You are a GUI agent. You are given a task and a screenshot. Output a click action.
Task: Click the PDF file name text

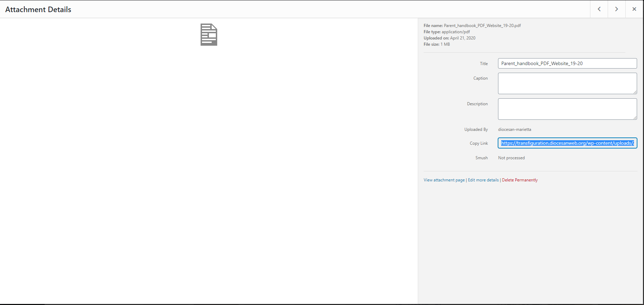(x=482, y=26)
